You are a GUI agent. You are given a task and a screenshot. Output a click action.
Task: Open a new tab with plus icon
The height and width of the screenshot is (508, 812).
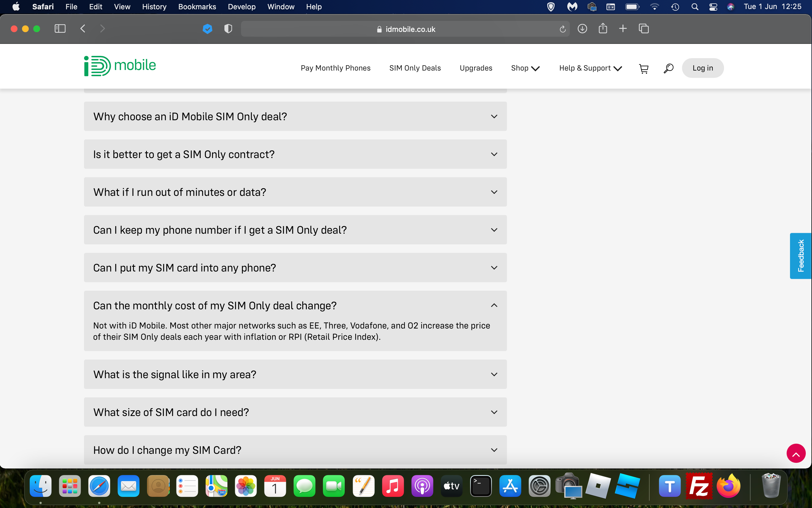point(623,29)
